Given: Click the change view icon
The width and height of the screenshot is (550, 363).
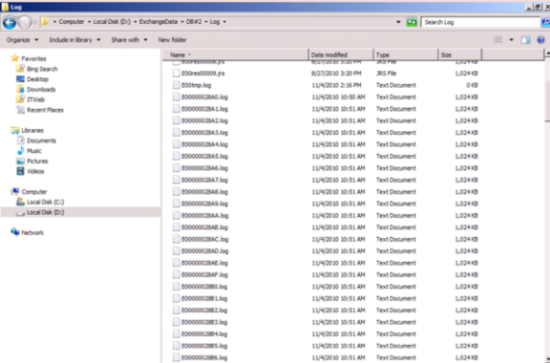Looking at the screenshot, I should click(498, 40).
